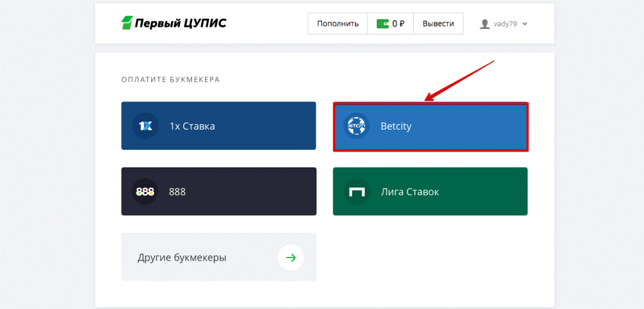Image resolution: width=644 pixels, height=309 pixels.
Task: Select the 888 bookmaker tile
Action: pyautogui.click(x=218, y=191)
